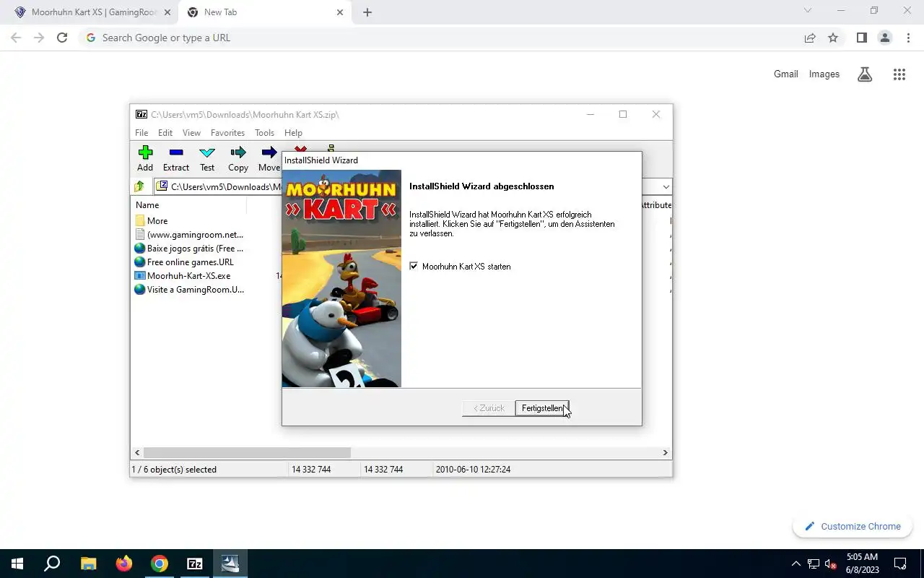924x578 pixels.
Task: Click the scroll right arrow in 7-Zip
Action: tap(666, 453)
